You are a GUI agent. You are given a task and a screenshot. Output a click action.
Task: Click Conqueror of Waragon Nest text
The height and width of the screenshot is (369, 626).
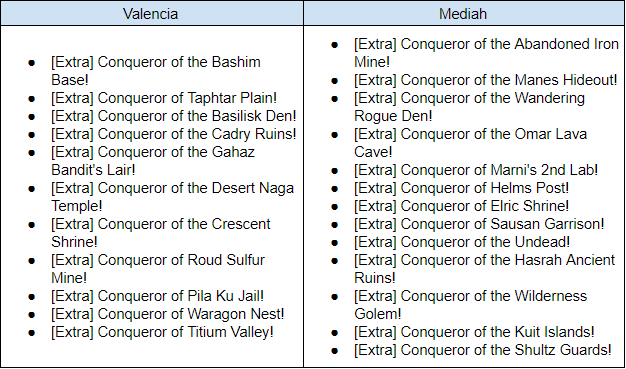(168, 314)
